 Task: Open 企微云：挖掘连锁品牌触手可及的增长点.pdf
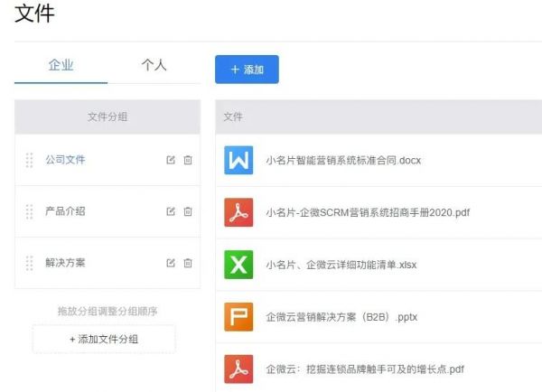click(365, 369)
